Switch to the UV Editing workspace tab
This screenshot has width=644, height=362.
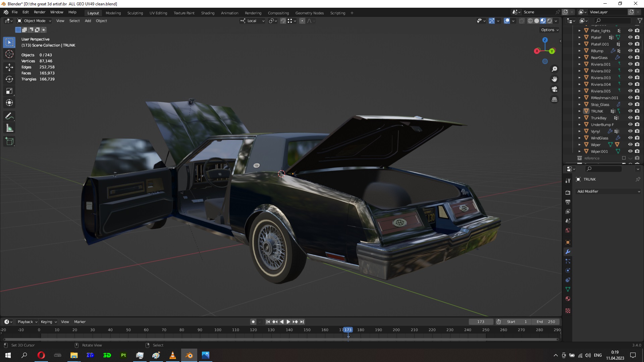(158, 13)
